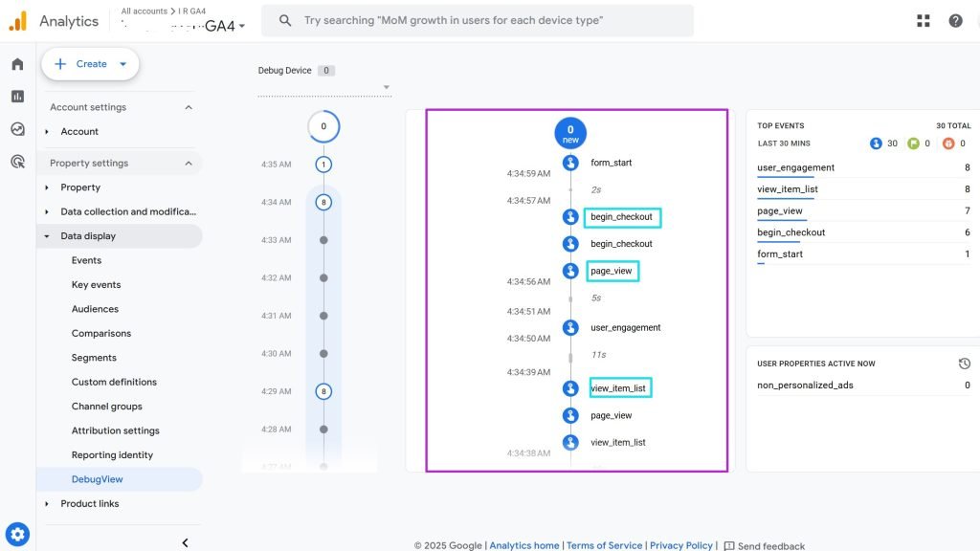Screen dimensions: 980x551
Task: Expand the Product links tree item
Action: 48,504
